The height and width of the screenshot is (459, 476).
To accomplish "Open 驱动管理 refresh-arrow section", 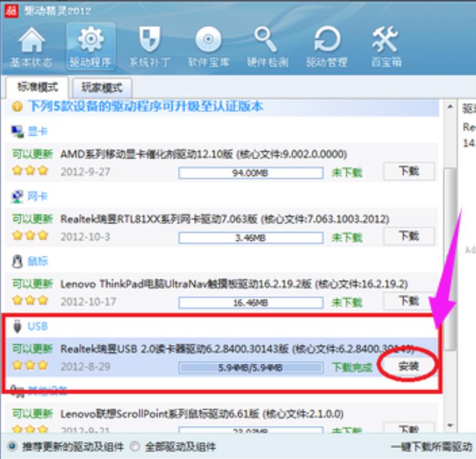I will click(x=327, y=47).
